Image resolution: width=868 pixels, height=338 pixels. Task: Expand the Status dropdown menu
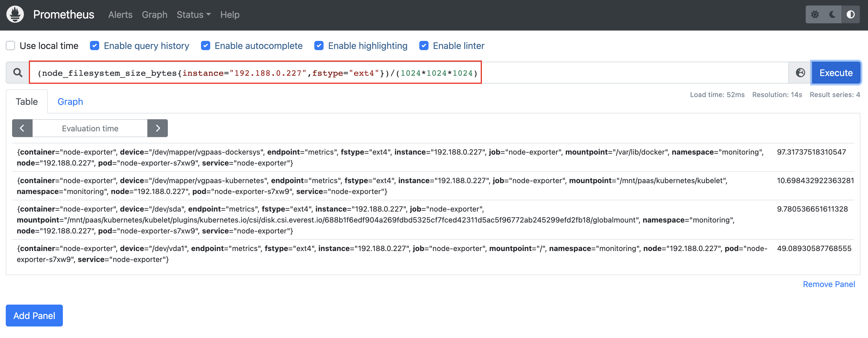click(193, 15)
